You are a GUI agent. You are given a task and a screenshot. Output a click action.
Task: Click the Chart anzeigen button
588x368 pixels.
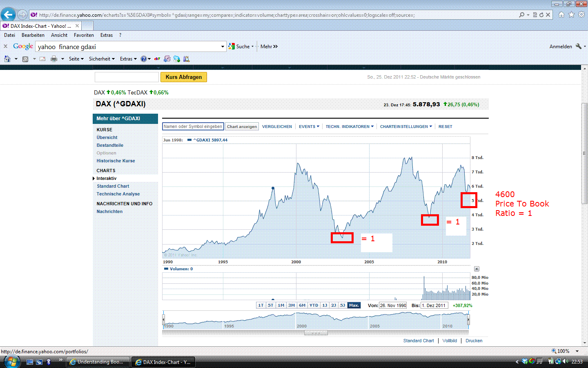tap(242, 127)
